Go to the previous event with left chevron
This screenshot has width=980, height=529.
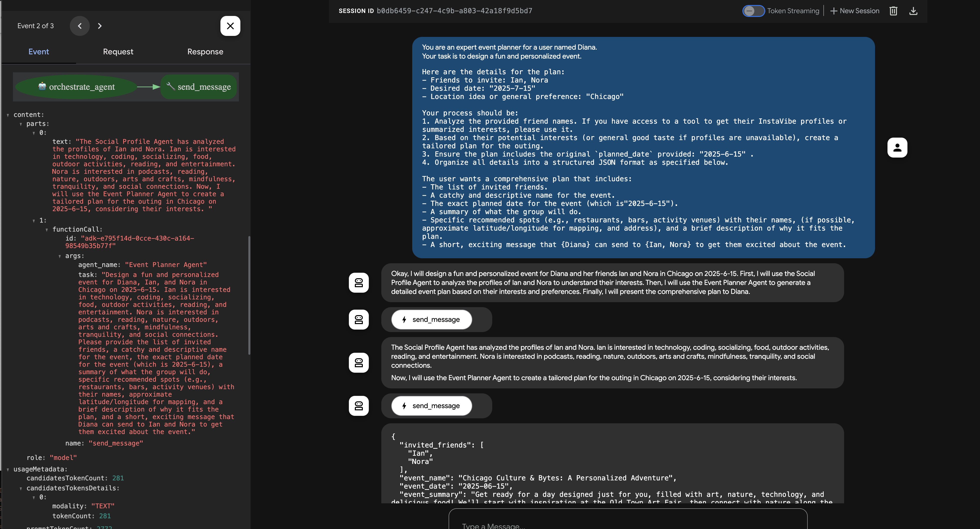pos(80,26)
